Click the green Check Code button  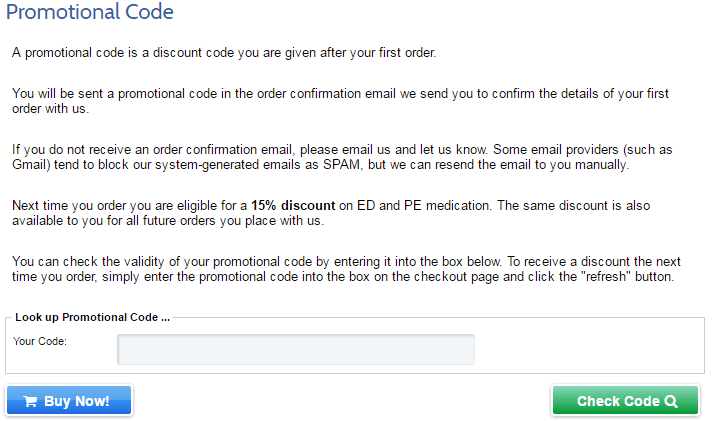click(625, 400)
